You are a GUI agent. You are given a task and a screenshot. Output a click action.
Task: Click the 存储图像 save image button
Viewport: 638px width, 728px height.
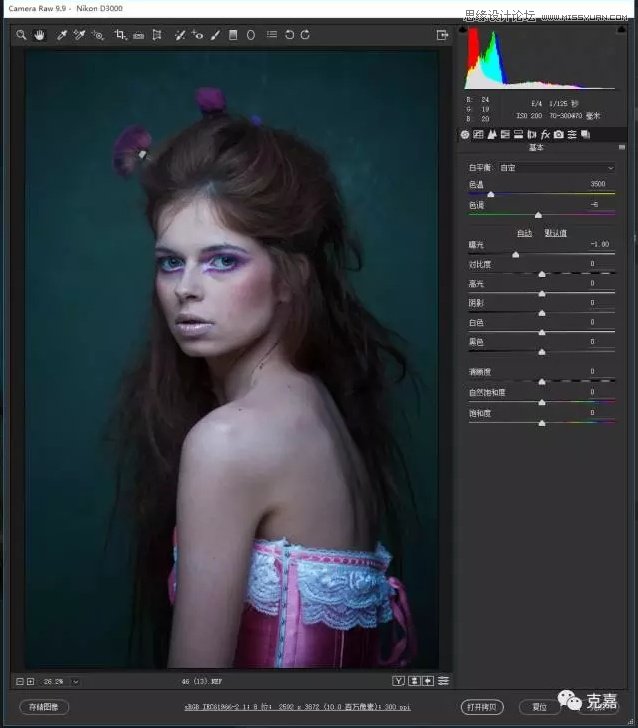click(44, 707)
